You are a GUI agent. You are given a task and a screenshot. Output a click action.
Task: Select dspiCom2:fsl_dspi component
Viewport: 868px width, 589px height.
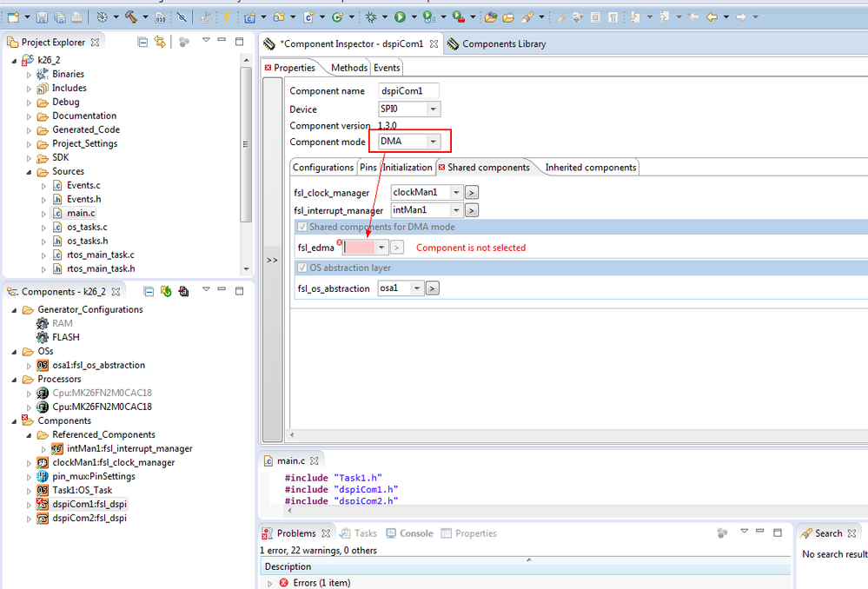pos(89,518)
